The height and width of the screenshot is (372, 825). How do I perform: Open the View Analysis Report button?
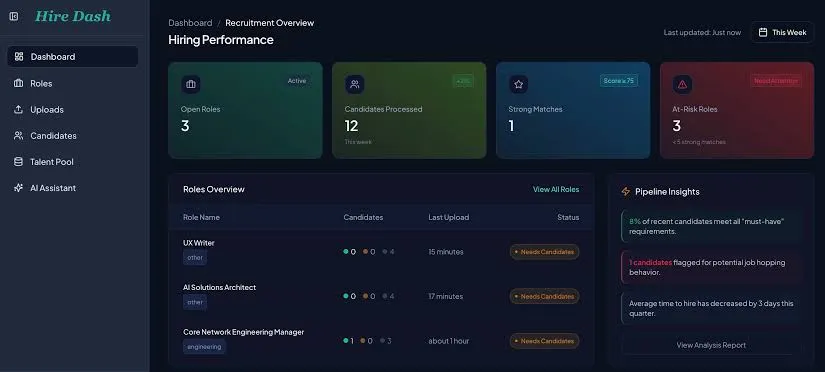point(711,345)
